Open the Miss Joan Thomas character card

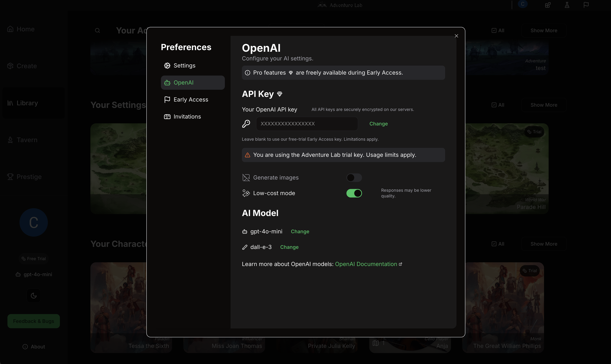point(224,345)
